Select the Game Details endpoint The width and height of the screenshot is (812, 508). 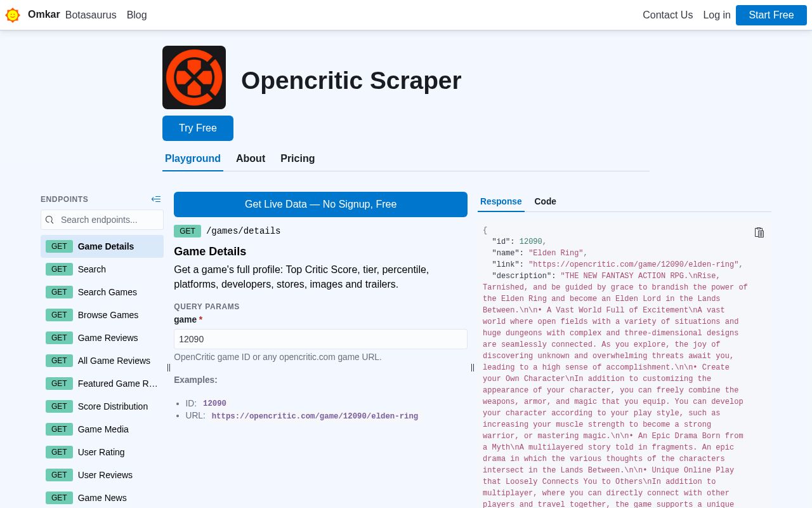pos(102,246)
